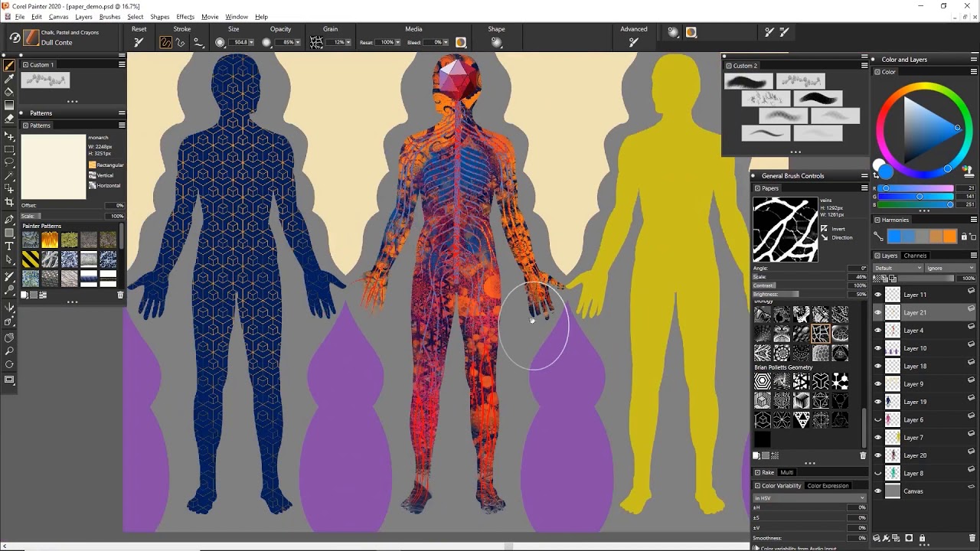This screenshot has height=551, width=980.
Task: Open the Grain paper texture icon
Action: pyautogui.click(x=316, y=43)
